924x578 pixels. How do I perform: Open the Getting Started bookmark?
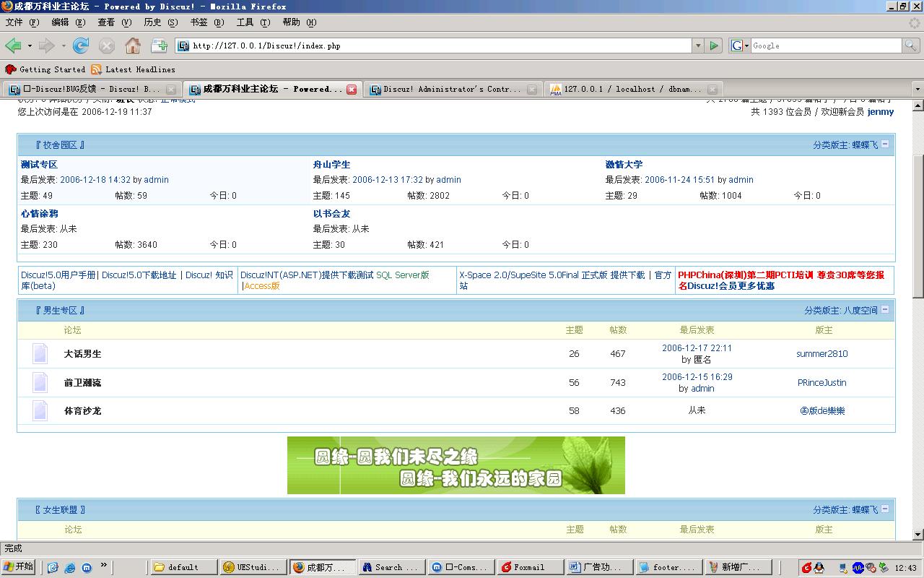45,69
